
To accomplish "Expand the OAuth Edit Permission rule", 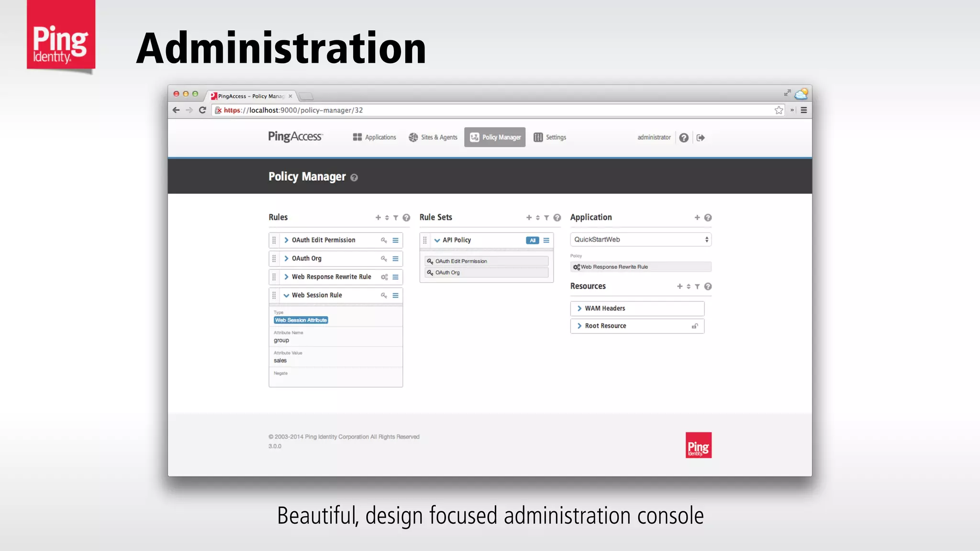I will click(x=286, y=240).
